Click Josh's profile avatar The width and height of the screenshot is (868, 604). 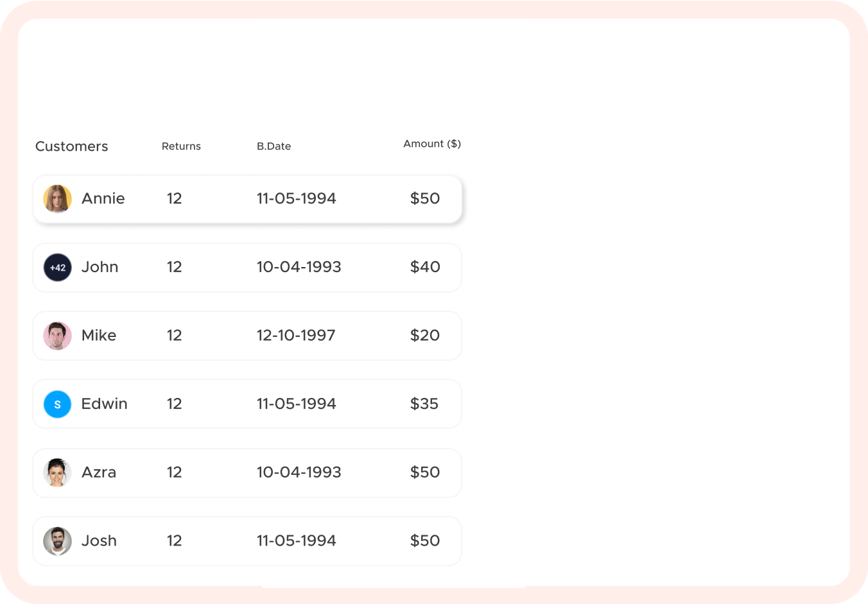click(57, 541)
